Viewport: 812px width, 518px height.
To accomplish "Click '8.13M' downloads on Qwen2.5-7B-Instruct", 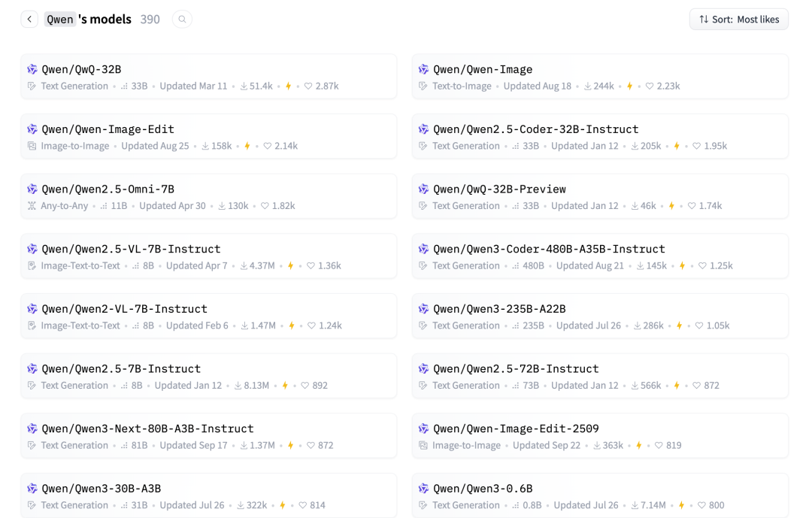I will coord(256,386).
